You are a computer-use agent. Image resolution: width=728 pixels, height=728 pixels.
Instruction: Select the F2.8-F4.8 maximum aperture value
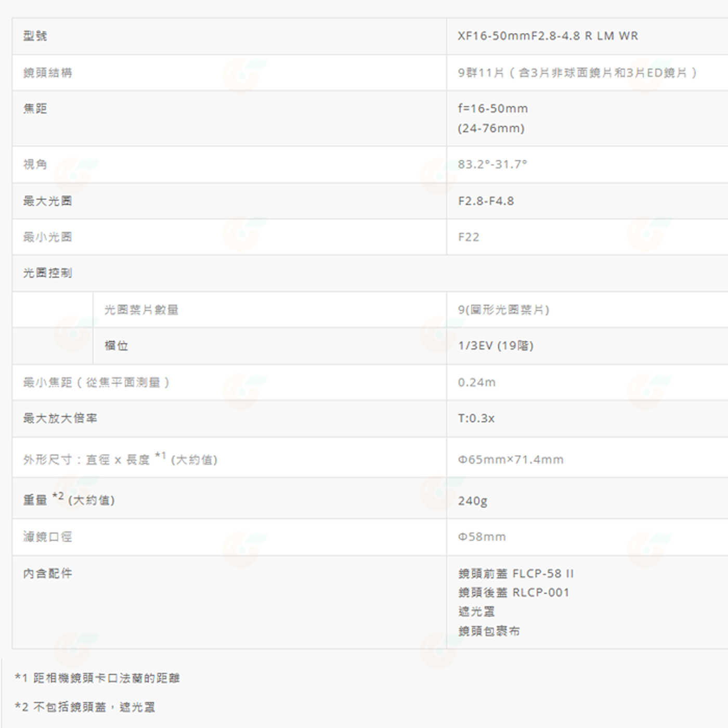coord(486,201)
